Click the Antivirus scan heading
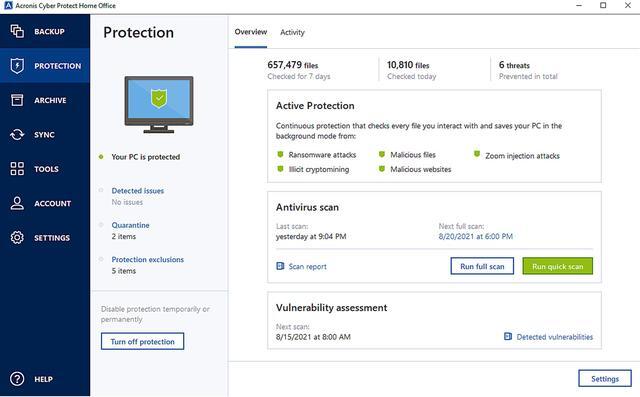 (307, 207)
